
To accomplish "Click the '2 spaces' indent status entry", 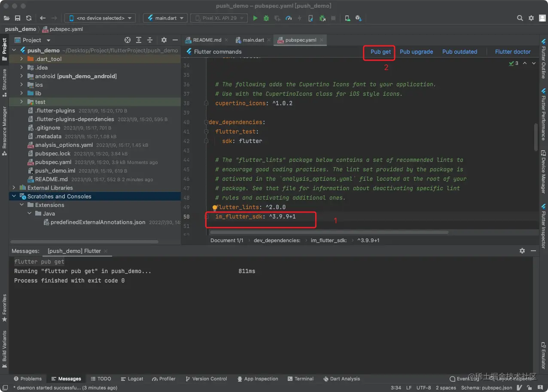I will [x=446, y=388].
